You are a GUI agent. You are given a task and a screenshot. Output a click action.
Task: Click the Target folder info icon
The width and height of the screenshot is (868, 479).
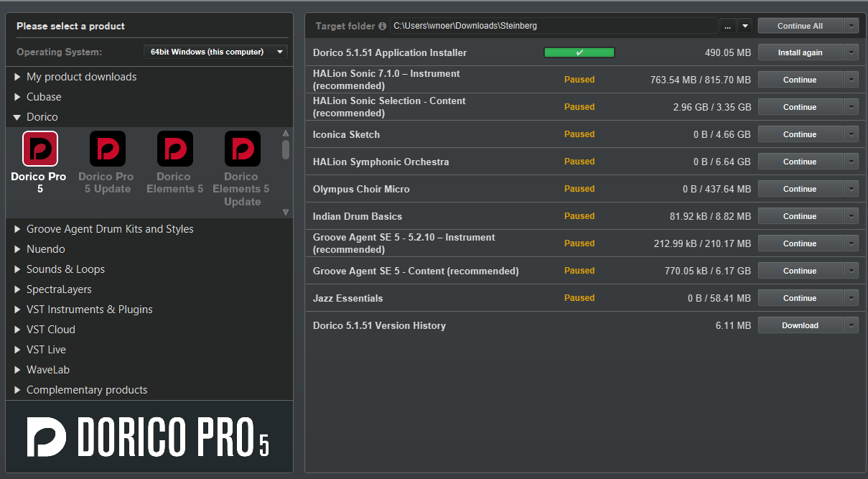point(382,26)
